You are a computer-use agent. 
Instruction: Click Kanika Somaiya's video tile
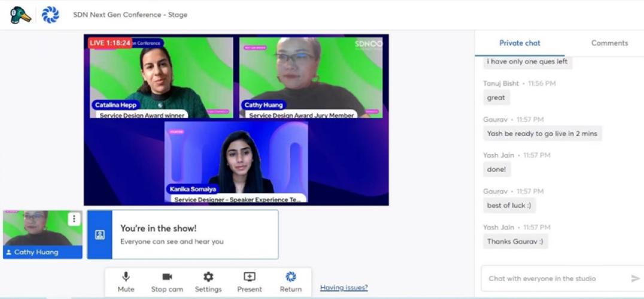pos(236,162)
